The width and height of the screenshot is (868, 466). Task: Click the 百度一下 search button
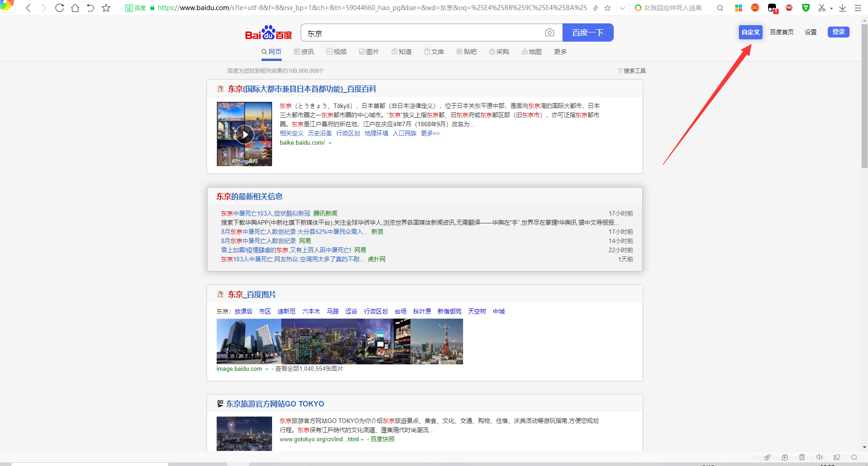(588, 33)
